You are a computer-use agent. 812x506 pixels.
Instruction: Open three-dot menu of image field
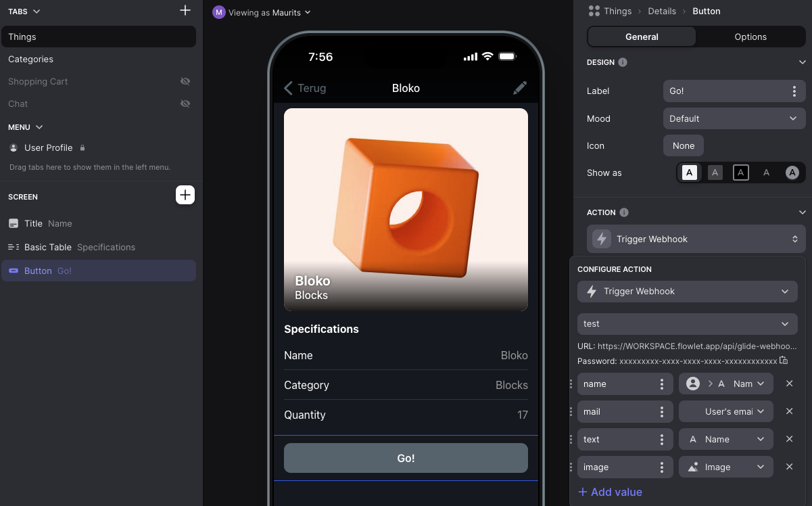pyautogui.click(x=662, y=467)
